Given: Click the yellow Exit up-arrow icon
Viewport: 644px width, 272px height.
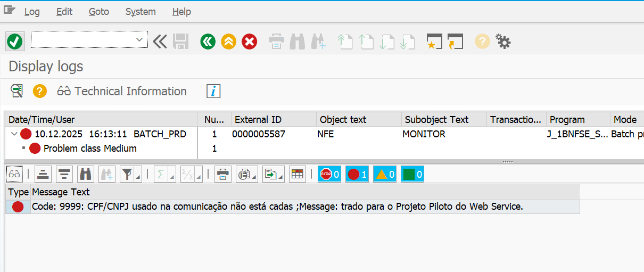Looking at the screenshot, I should click(x=228, y=41).
